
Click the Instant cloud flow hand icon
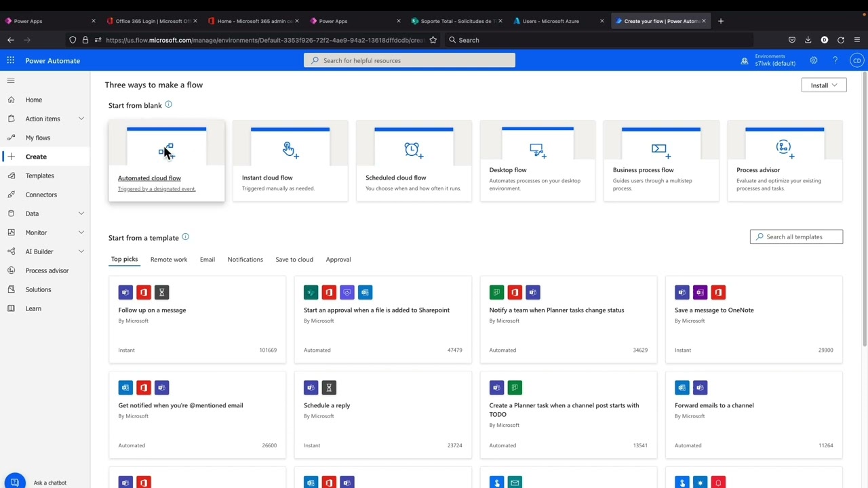pyautogui.click(x=290, y=150)
